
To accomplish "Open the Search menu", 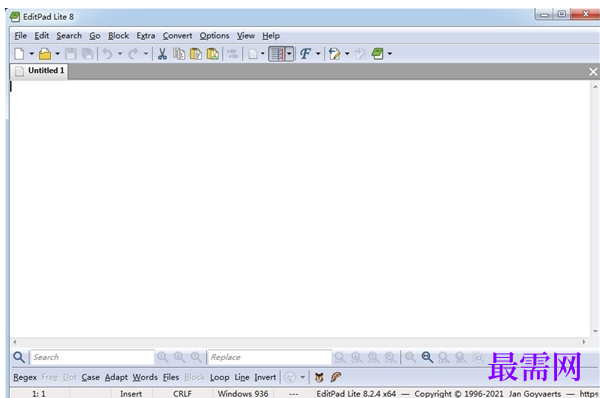I will 69,36.
